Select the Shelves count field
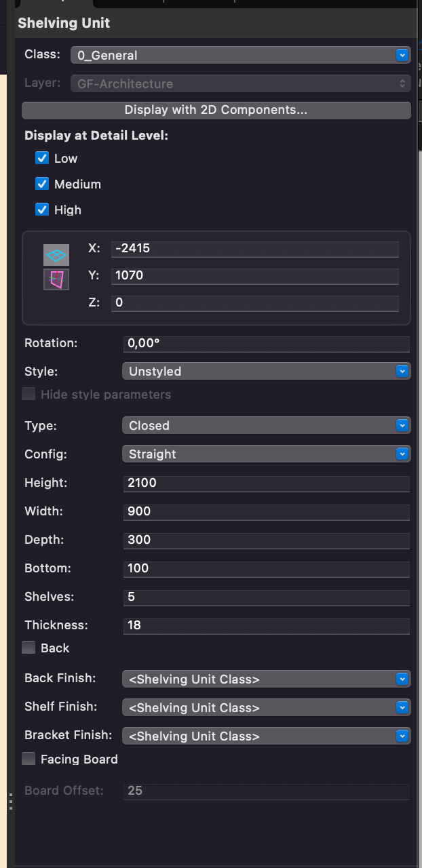 point(267,597)
